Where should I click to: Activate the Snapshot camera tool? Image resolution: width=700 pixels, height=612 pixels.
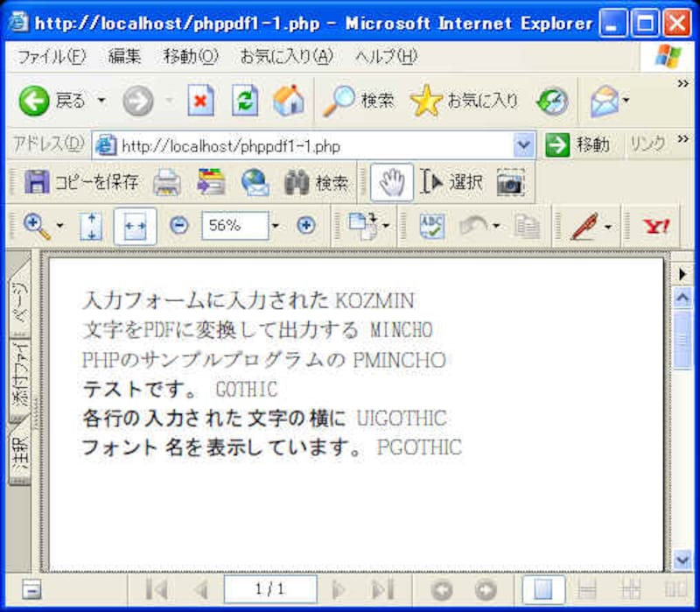point(510,182)
